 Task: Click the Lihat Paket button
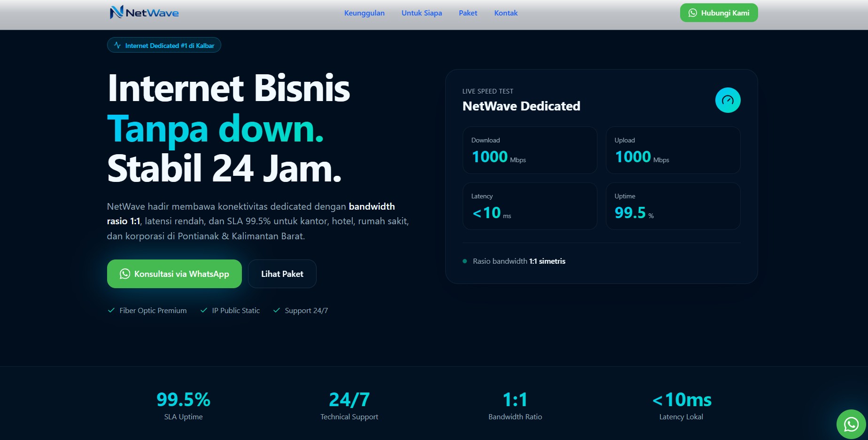[282, 274]
